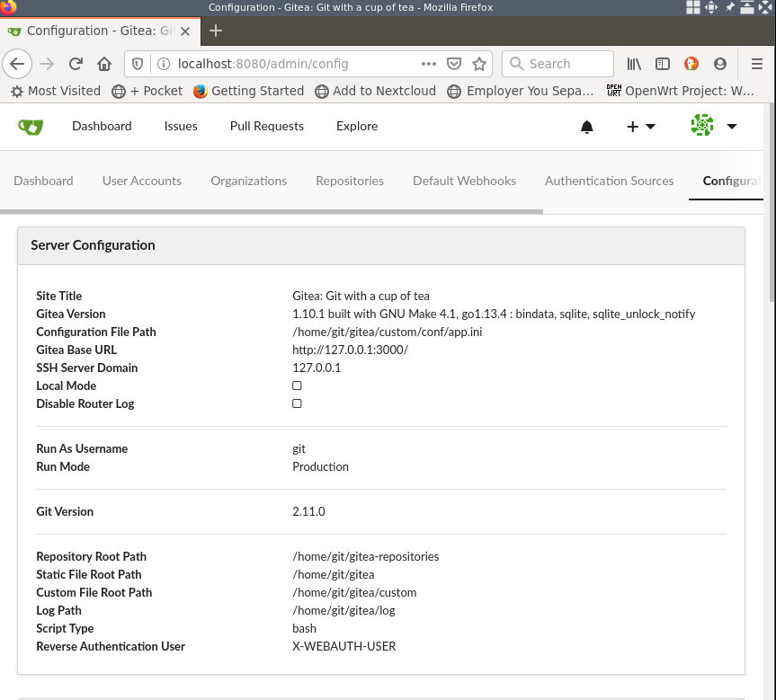The image size is (776, 700).
Task: Click the green Gitea logo
Action: coord(31,126)
